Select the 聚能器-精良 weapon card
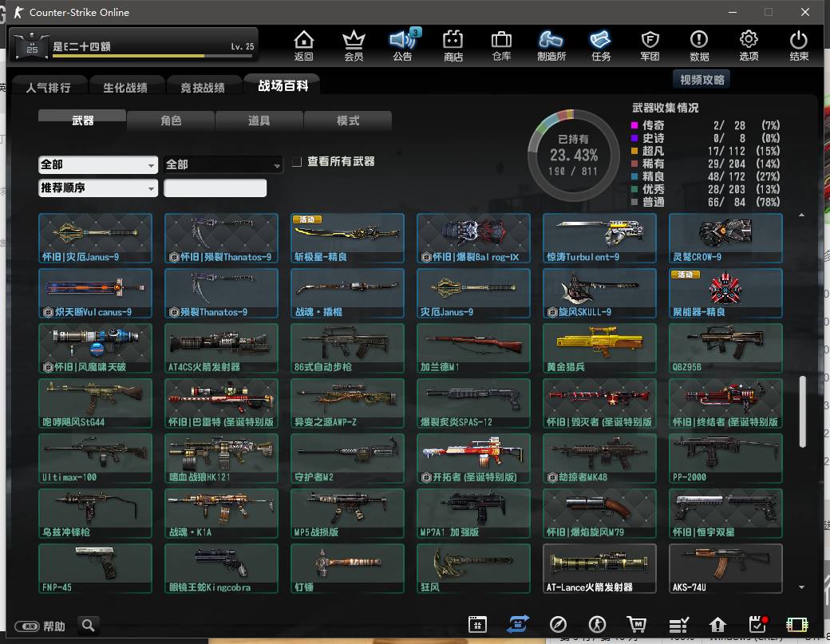Image resolution: width=830 pixels, height=644 pixels. pyautogui.click(x=725, y=293)
